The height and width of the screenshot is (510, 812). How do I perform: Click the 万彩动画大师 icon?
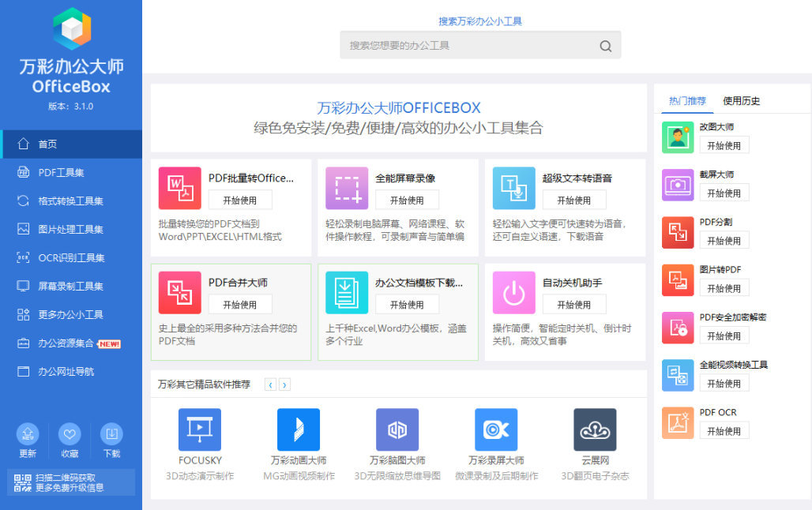299,429
